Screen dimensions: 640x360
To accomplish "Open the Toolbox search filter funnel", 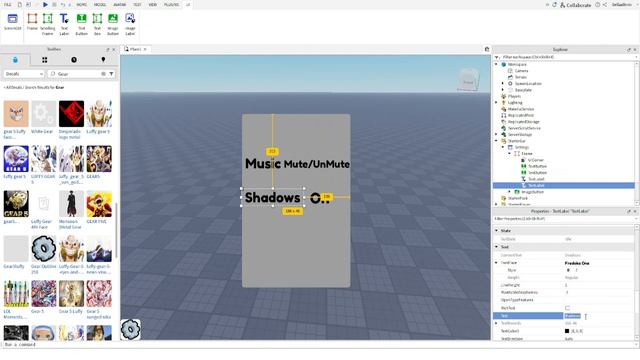I will [111, 74].
